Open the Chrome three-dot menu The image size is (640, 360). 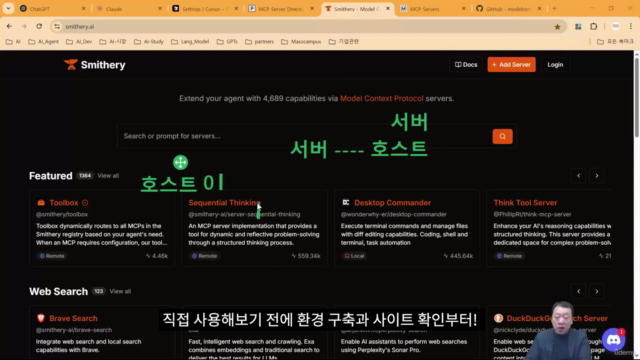coord(631,27)
